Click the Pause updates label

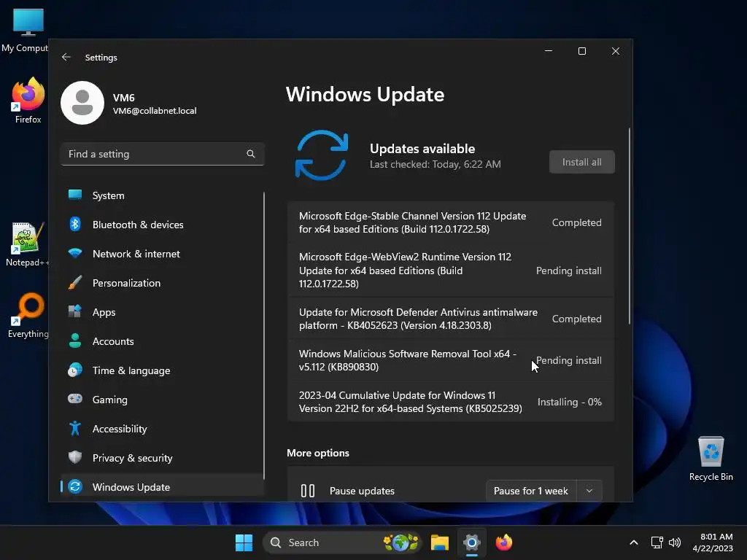point(362,491)
